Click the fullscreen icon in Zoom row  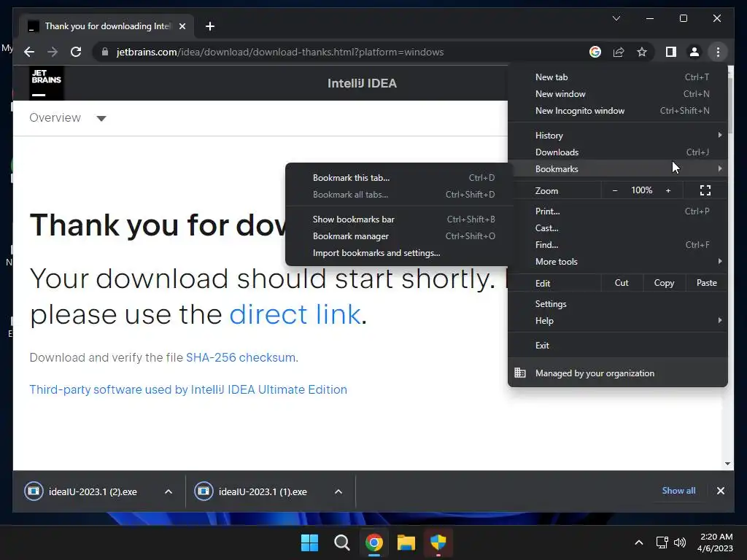coord(705,190)
